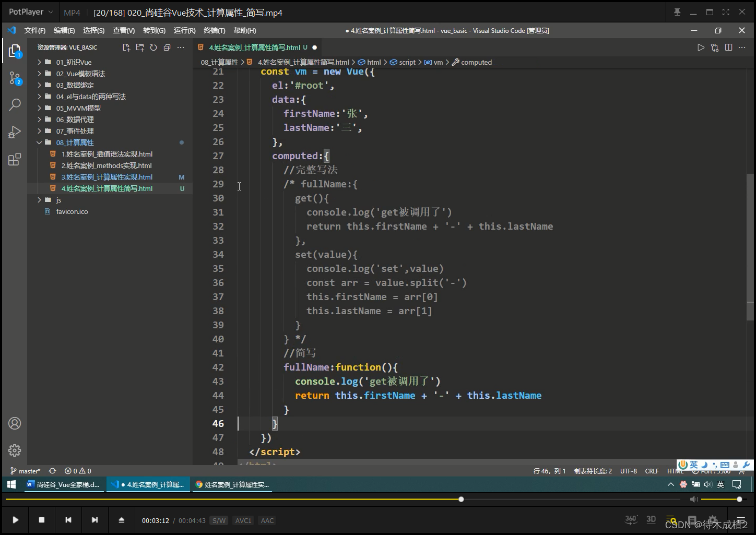Open changes compare icon in editor toolbar
Image resolution: width=756 pixels, height=535 pixels.
click(715, 47)
